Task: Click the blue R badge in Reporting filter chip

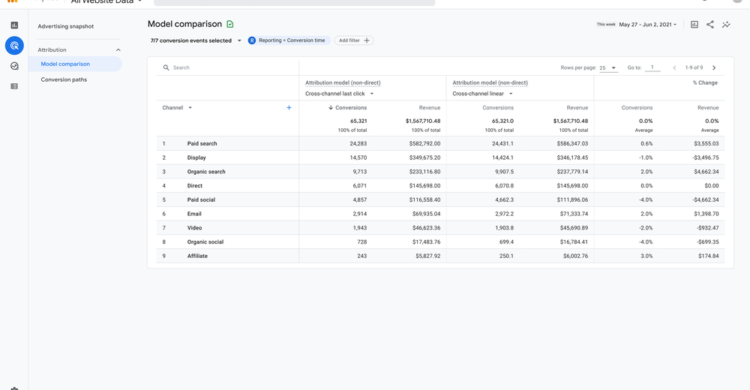Action: click(252, 41)
